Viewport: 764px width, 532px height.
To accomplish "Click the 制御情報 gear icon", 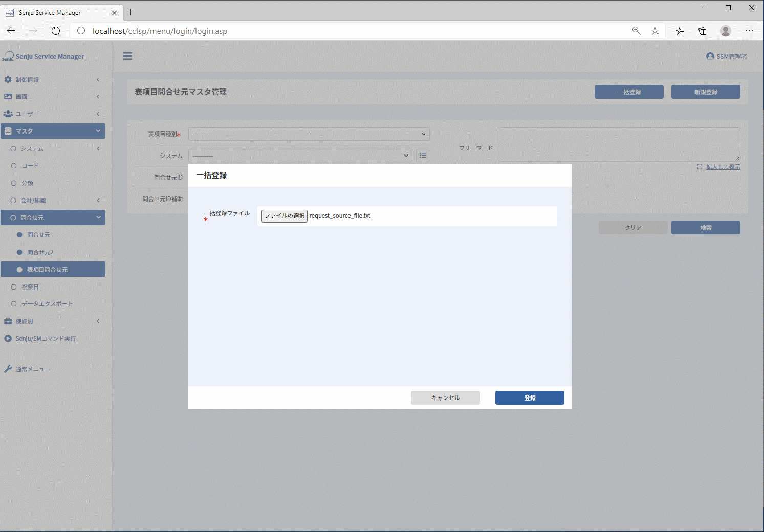I will coord(8,80).
